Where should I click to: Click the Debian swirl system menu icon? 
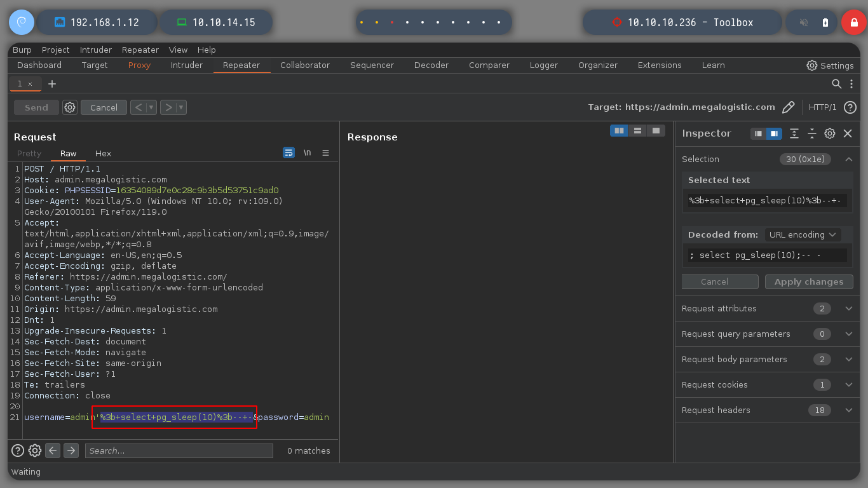pos(21,22)
